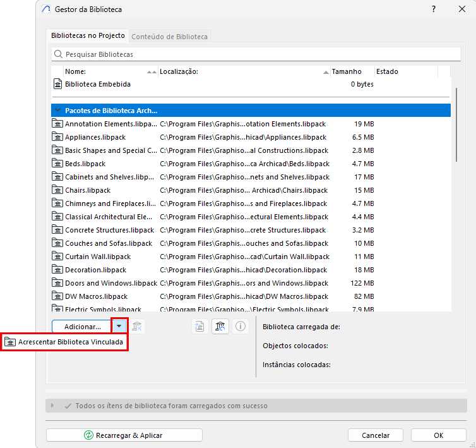
Task: Click the Adicionar... button
Action: (x=82, y=327)
